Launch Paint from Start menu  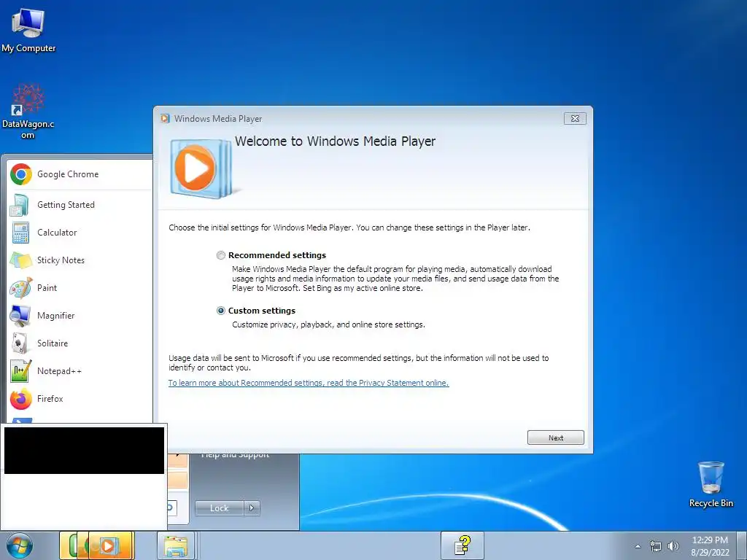click(80, 287)
